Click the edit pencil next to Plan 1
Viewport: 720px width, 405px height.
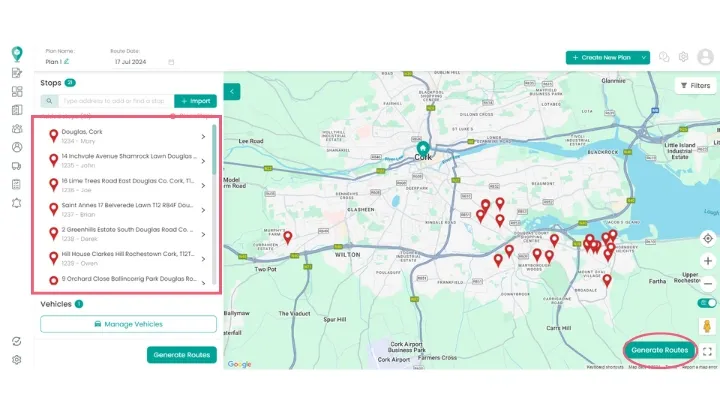[67, 62]
